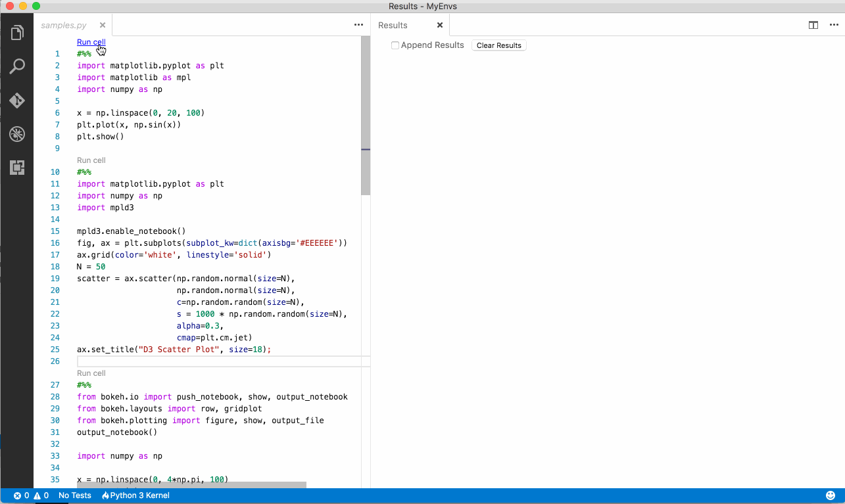This screenshot has height=504, width=845.
Task: Open the Search sidebar
Action: pos(16,66)
